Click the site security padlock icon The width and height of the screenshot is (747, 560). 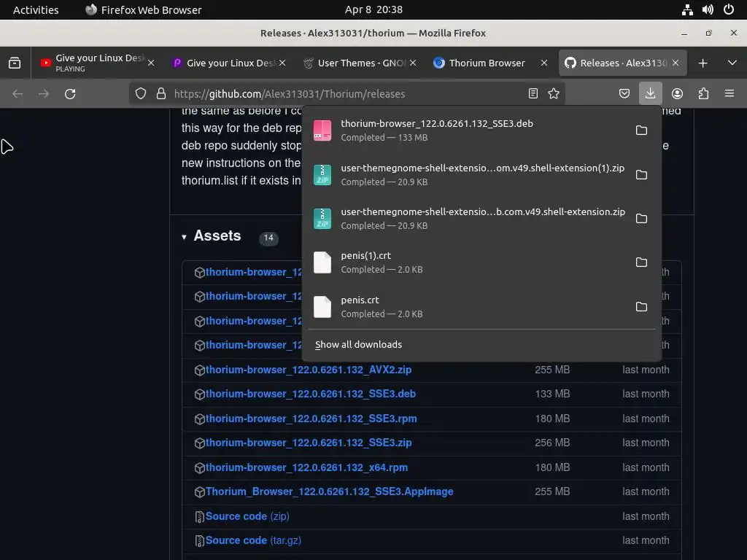click(x=161, y=93)
